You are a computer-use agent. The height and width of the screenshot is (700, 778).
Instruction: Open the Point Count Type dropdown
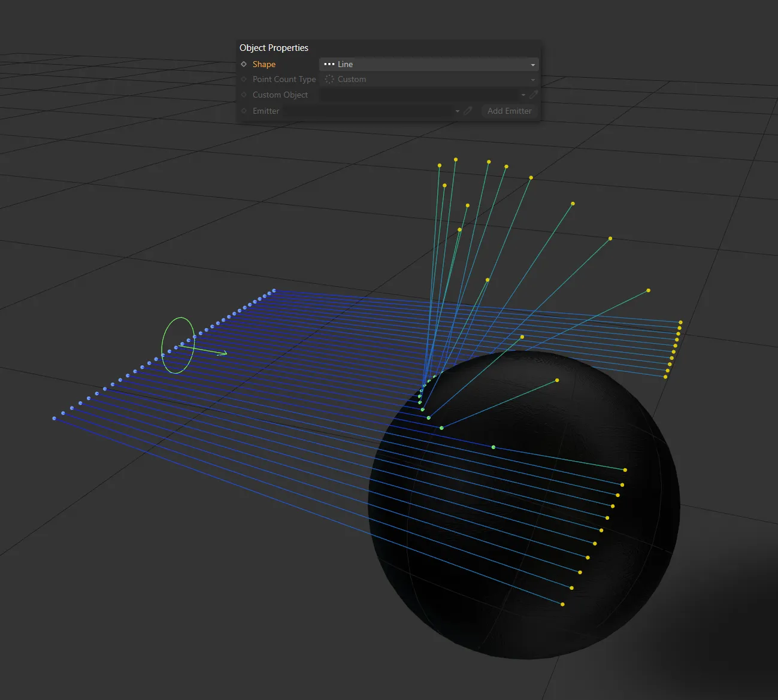(532, 79)
